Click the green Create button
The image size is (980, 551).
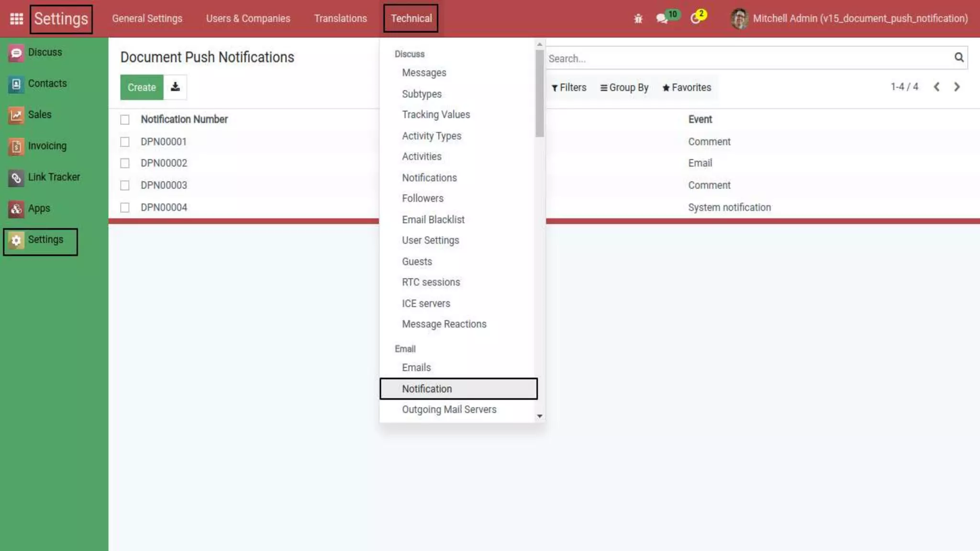142,88
